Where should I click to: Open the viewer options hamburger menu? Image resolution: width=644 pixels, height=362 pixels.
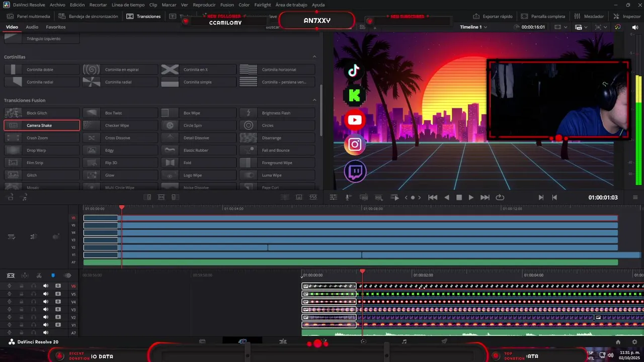point(635,198)
